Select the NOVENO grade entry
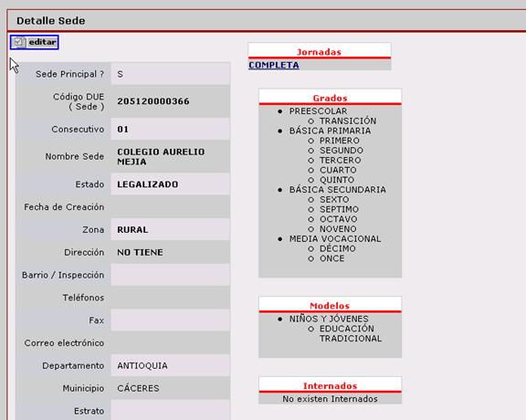 point(338,229)
